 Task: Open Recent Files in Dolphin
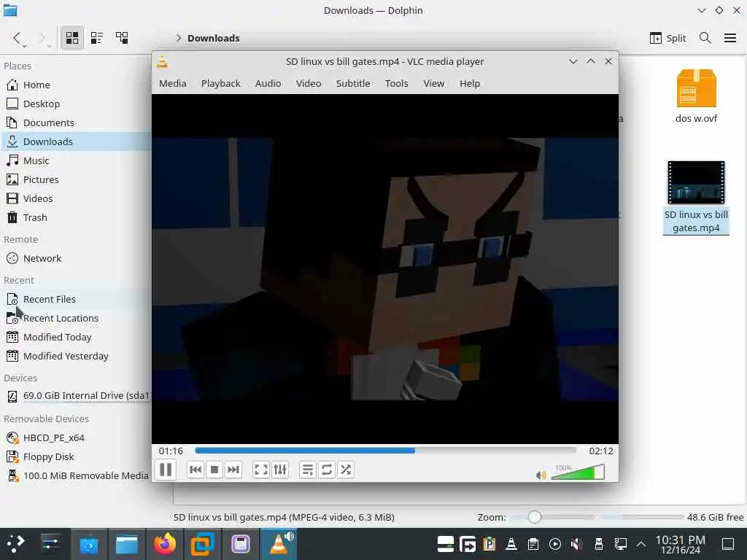[x=76, y=299]
